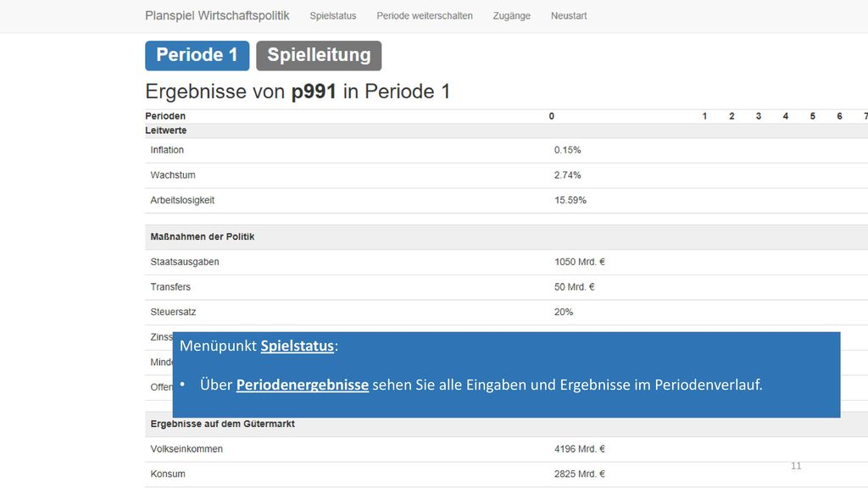This screenshot has width=868, height=488.
Task: Click Periode weiterschalten in navbar
Action: coord(425,16)
